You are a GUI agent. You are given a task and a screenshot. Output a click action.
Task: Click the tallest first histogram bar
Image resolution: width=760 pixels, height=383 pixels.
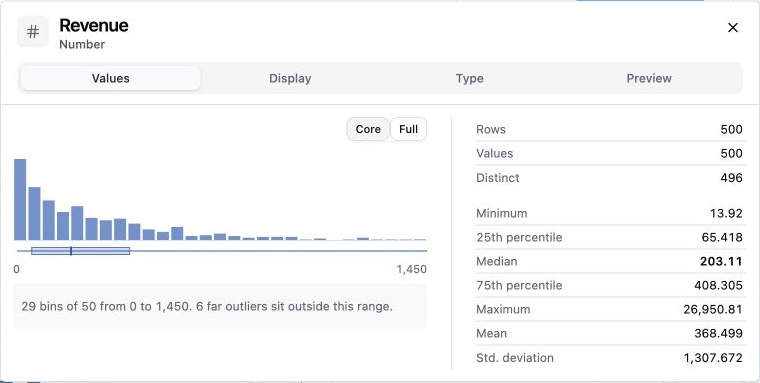(20, 199)
